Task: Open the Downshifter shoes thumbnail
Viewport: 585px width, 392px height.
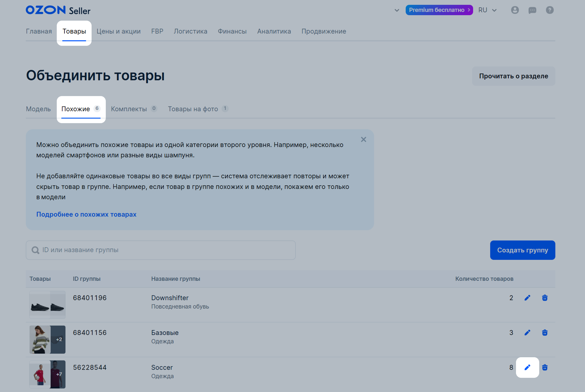Action: pos(47,305)
